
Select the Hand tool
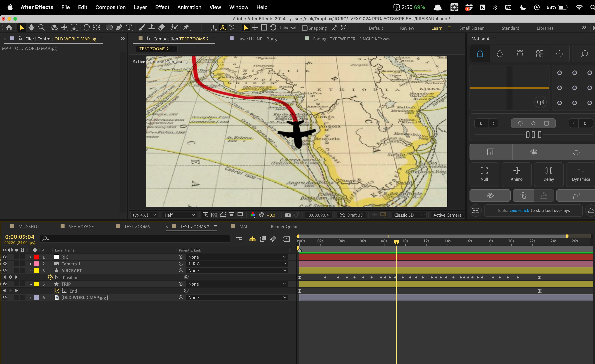pos(31,28)
